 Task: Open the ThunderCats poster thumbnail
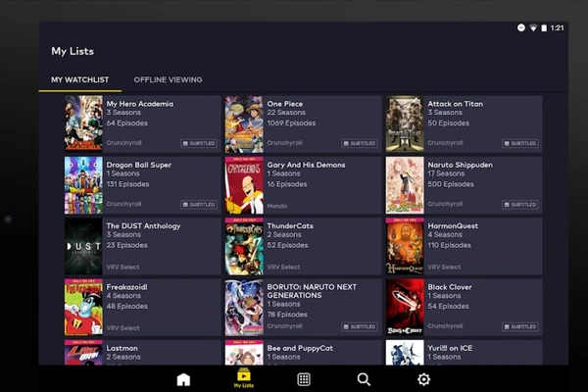244,246
